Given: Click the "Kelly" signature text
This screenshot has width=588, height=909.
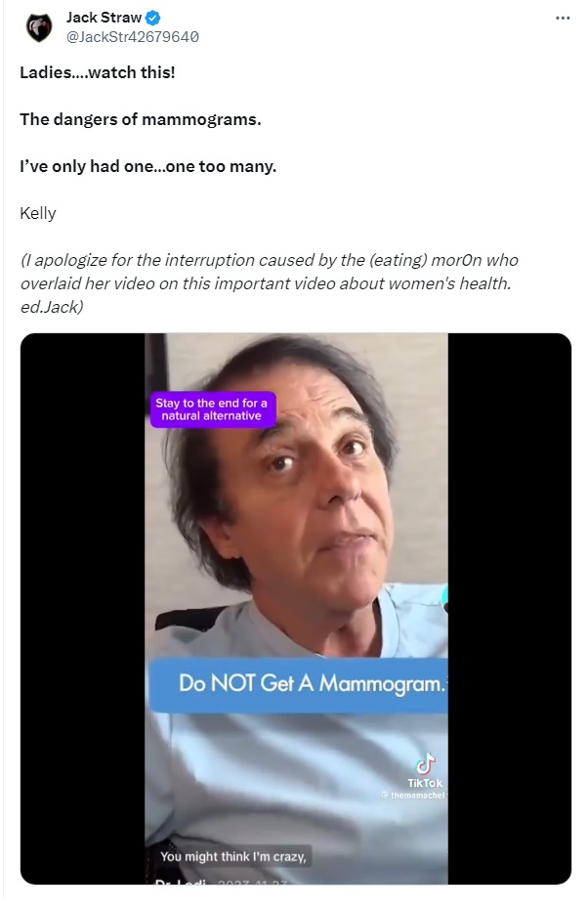Looking at the screenshot, I should (x=38, y=213).
